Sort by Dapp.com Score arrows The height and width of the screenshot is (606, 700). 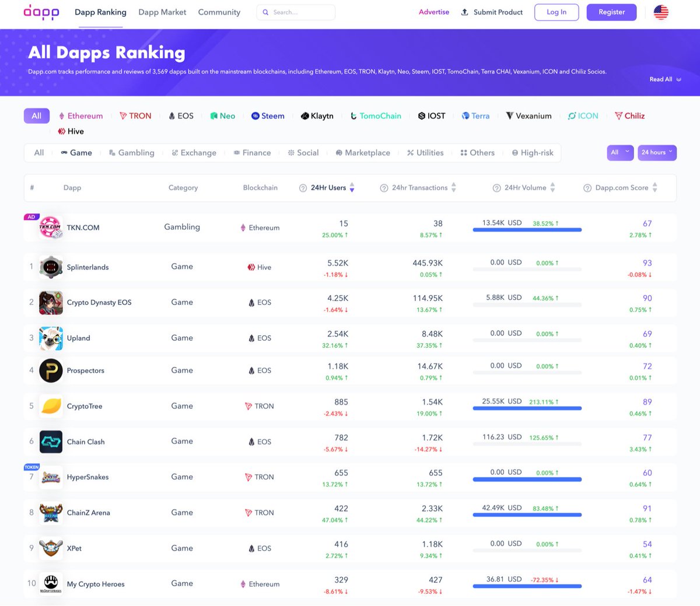coord(654,188)
